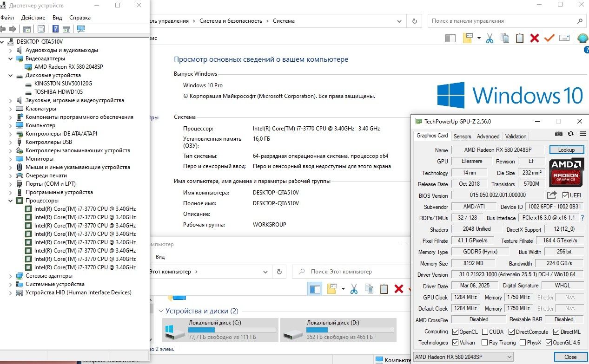Take a GPU-Z screenshot with camera icon

click(x=559, y=134)
